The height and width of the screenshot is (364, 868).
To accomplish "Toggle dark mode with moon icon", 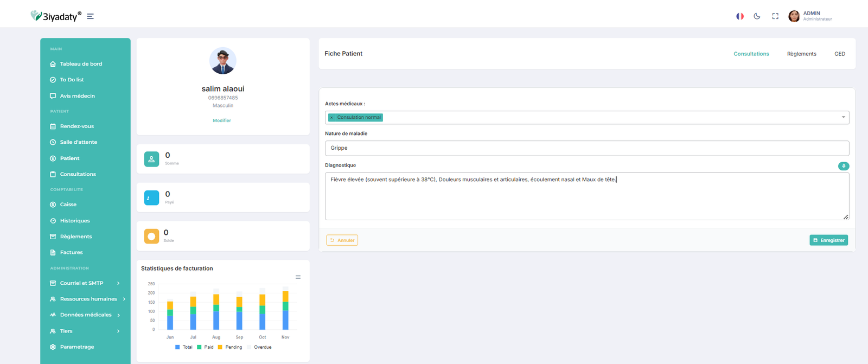I will tap(757, 16).
